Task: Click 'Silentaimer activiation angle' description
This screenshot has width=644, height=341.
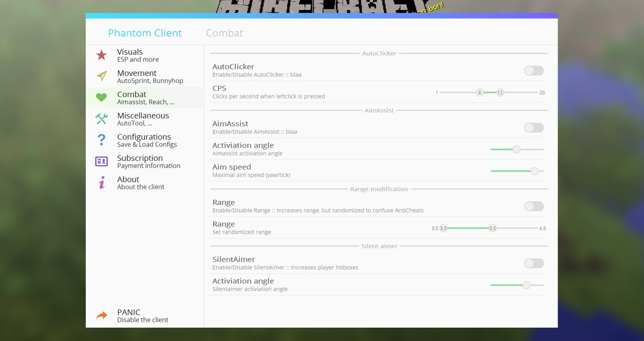Action: pyautogui.click(x=250, y=289)
